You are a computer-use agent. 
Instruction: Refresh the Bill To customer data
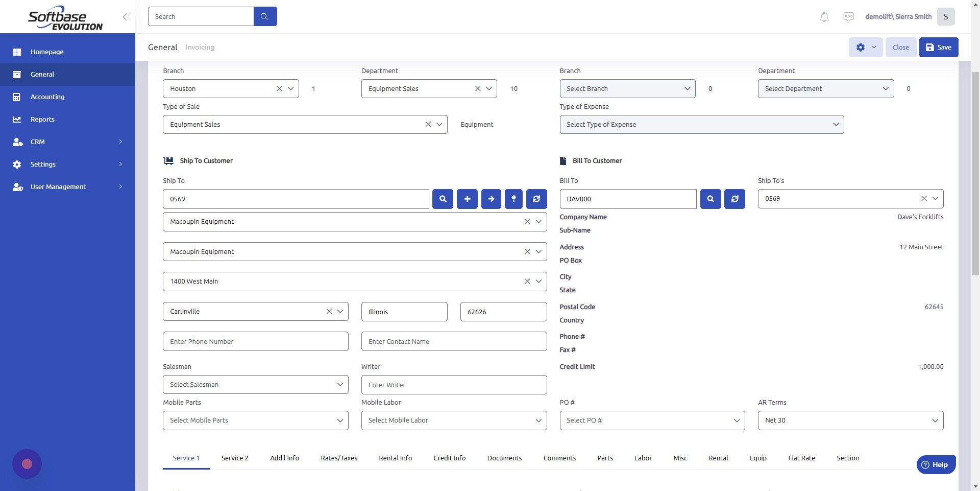point(734,199)
